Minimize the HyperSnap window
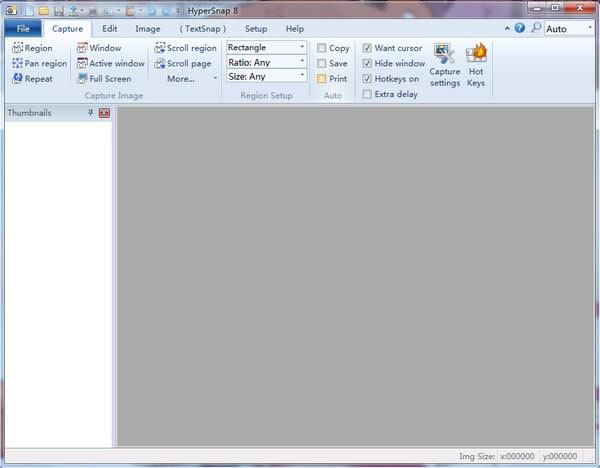This screenshot has height=468, width=600. (x=537, y=8)
